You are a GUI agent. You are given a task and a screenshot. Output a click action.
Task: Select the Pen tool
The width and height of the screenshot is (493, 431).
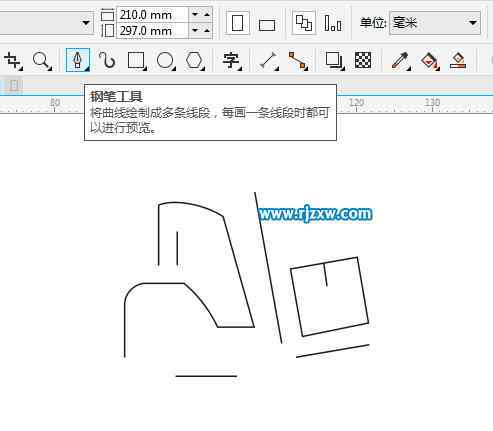pos(78,60)
